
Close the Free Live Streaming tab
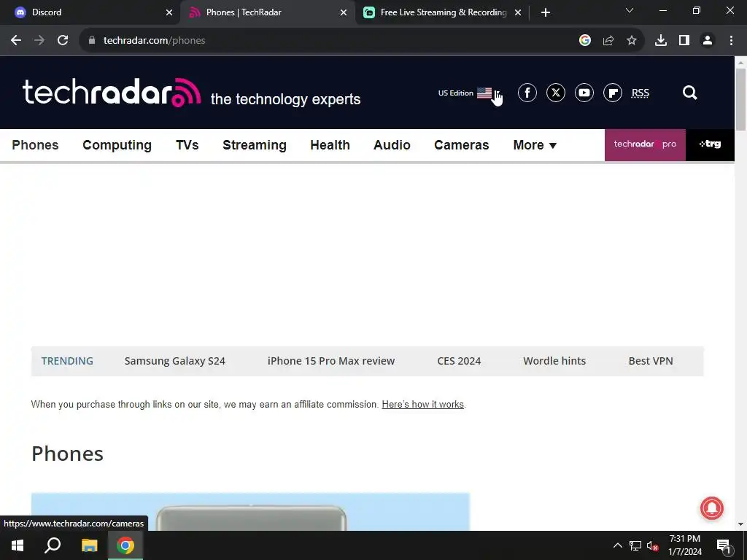point(518,12)
